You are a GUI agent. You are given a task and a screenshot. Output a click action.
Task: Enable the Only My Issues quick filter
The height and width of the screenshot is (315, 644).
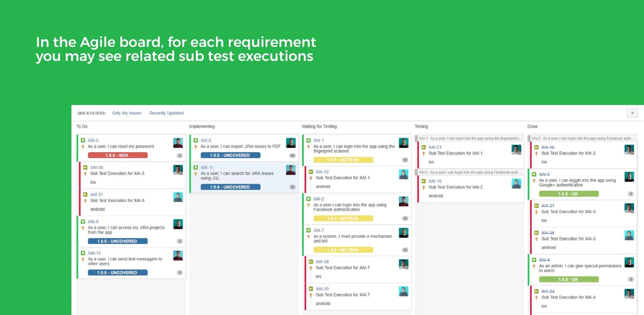coord(127,113)
